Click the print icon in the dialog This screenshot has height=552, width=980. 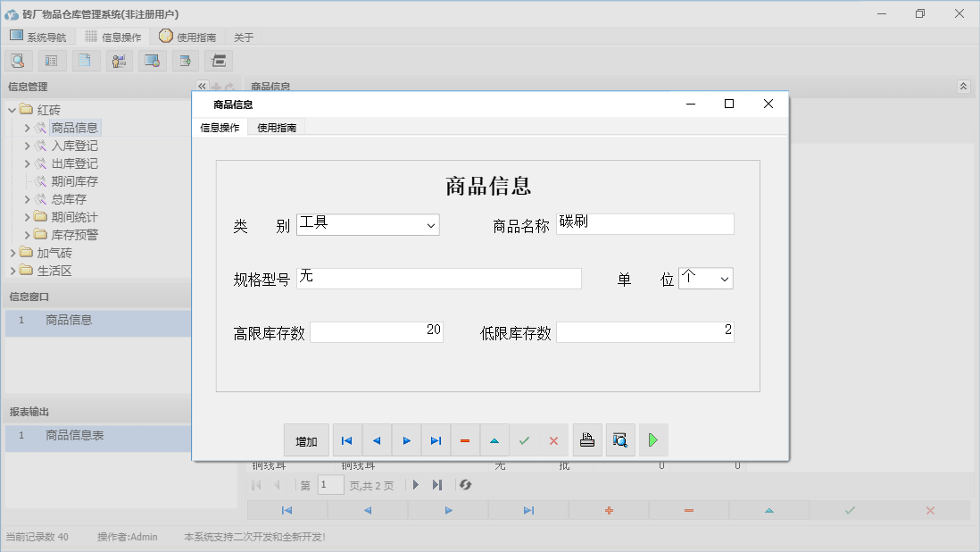[587, 439]
